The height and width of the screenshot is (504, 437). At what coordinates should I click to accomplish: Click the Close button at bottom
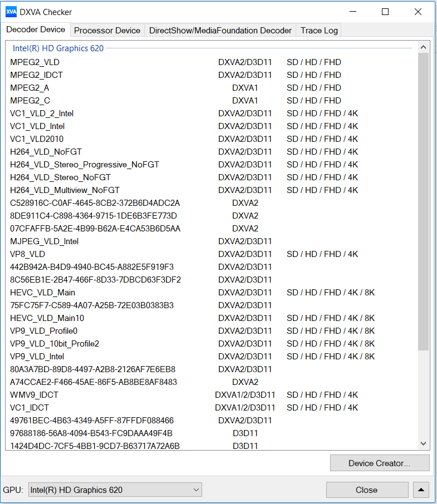367,490
